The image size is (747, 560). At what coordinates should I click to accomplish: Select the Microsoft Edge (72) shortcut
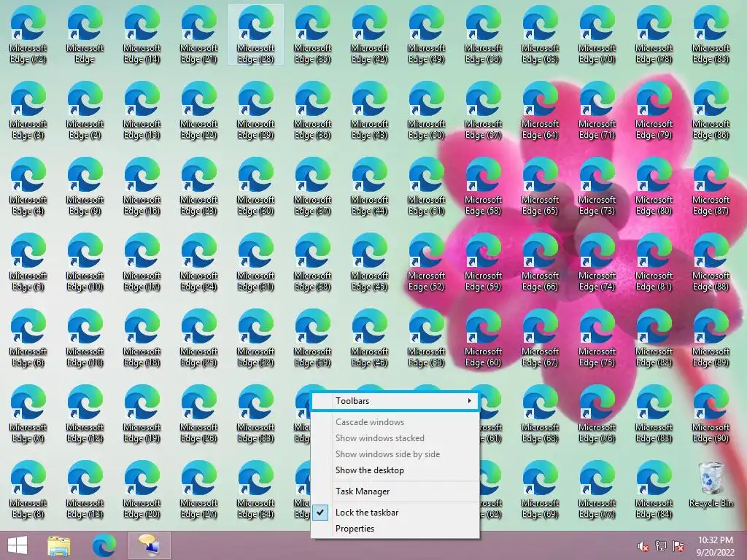coord(28,34)
